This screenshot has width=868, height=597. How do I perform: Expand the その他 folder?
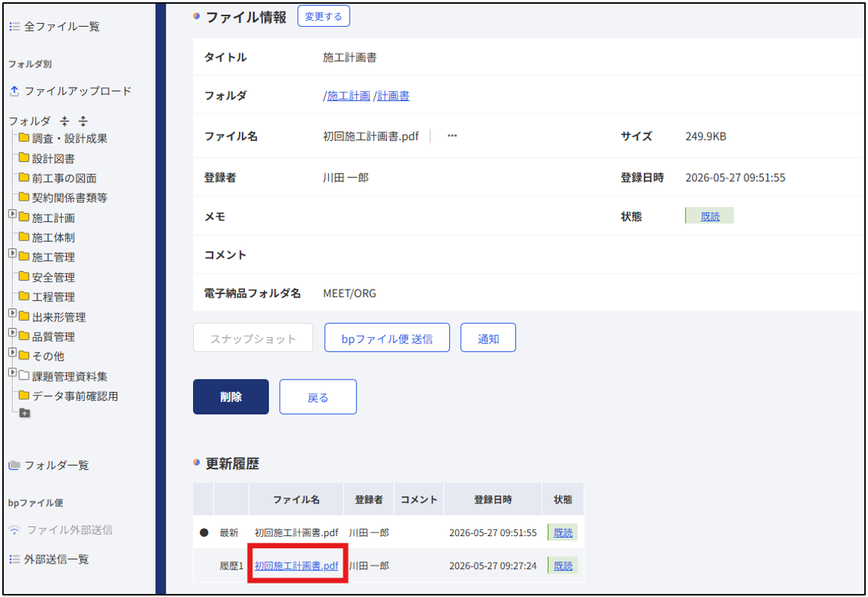(12, 352)
